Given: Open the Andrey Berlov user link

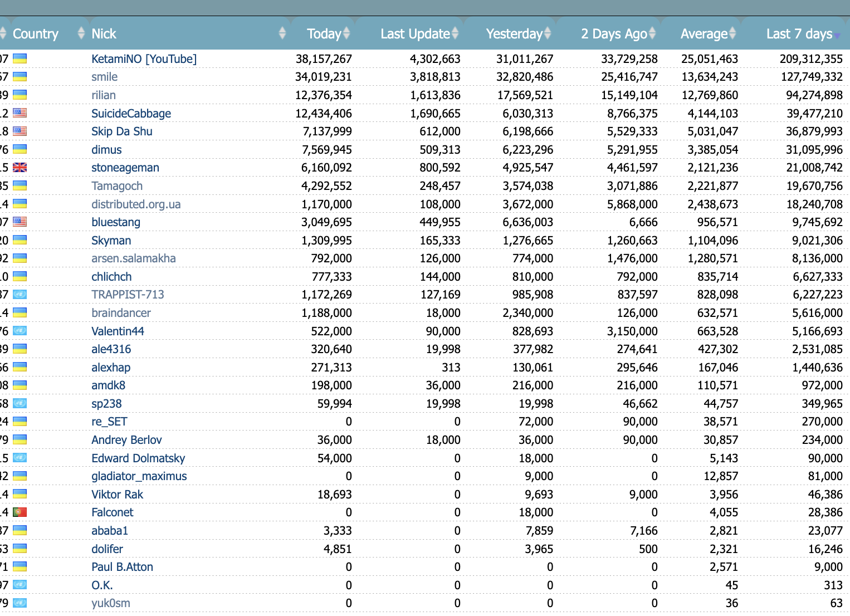Looking at the screenshot, I should [x=127, y=439].
